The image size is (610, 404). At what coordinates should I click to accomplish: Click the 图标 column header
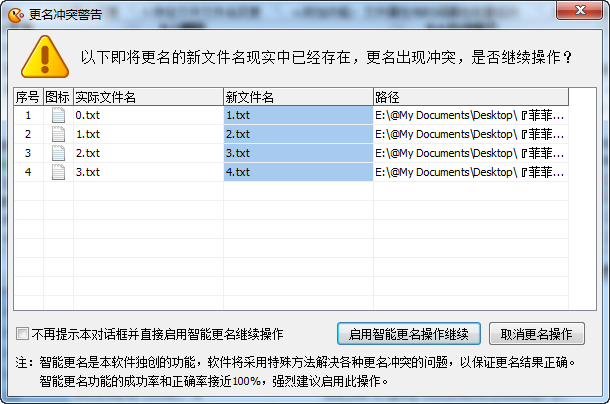(x=58, y=97)
